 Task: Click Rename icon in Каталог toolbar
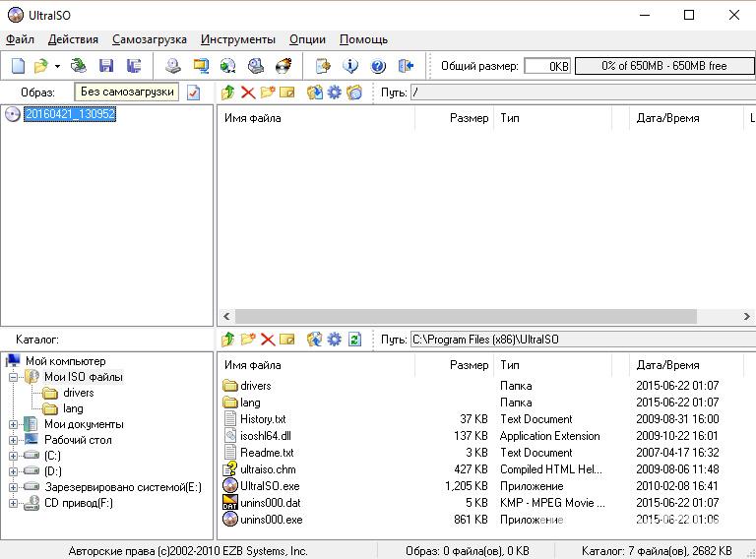286,340
